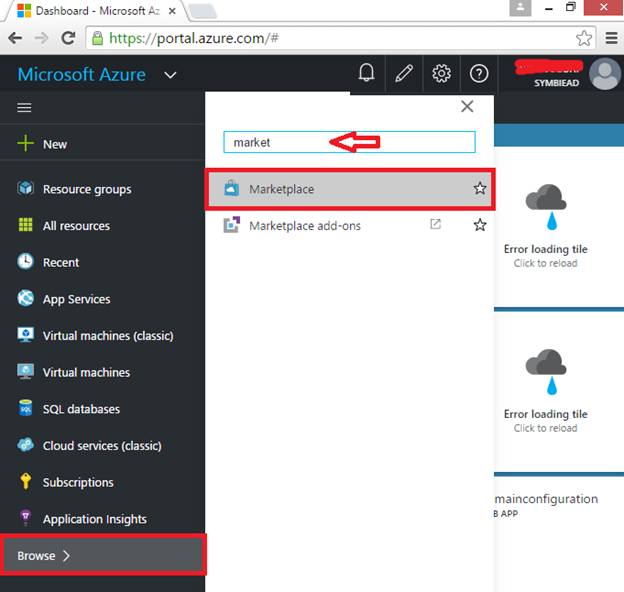Close the browse search panel

point(467,106)
